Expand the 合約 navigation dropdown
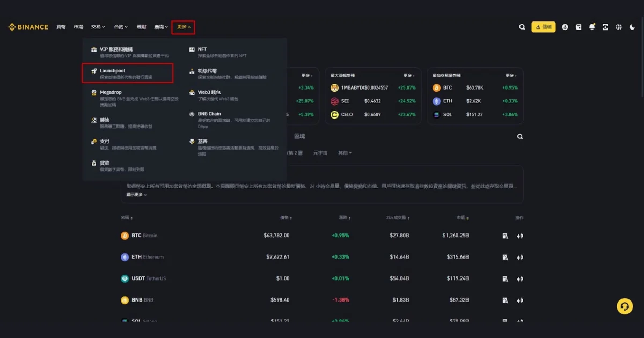This screenshot has height=338, width=644. click(x=121, y=27)
